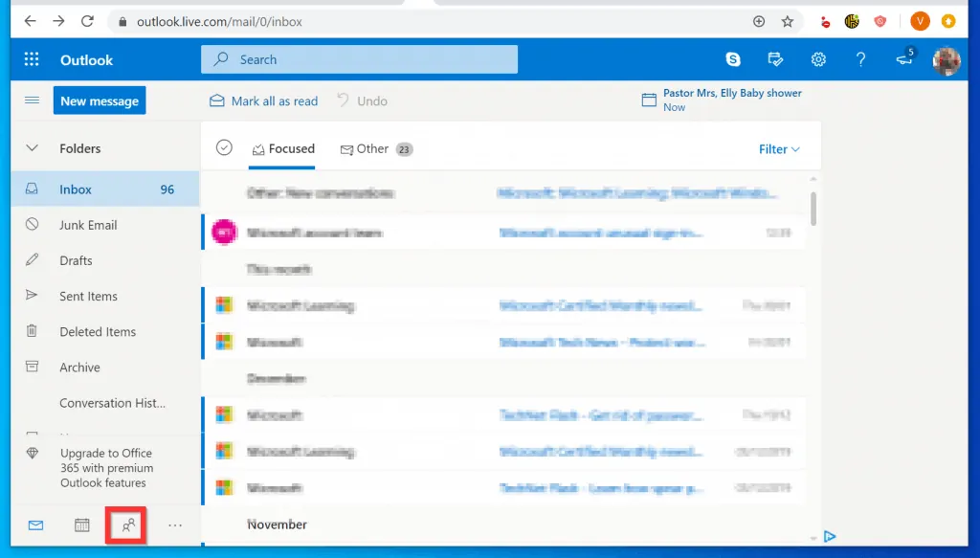Click the Inbox unread count 96

tap(167, 190)
